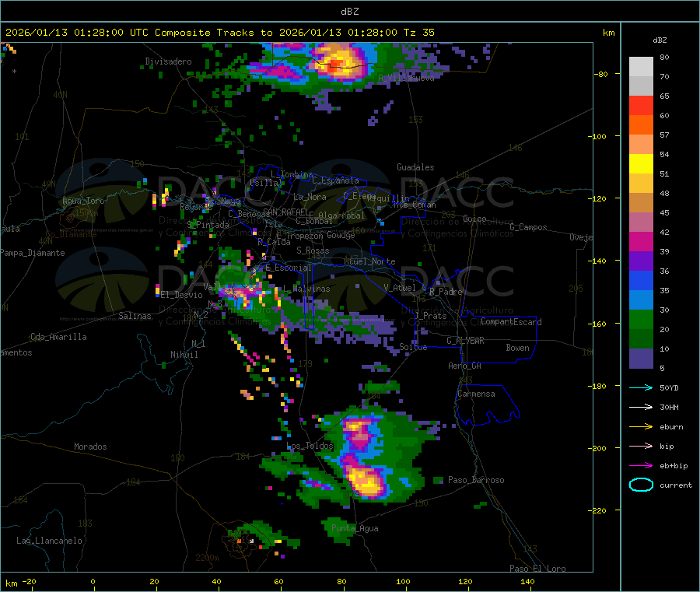The image size is (700, 592).
Task: Click the 'Lag.Llancanelo' map label
Action: click(49, 541)
